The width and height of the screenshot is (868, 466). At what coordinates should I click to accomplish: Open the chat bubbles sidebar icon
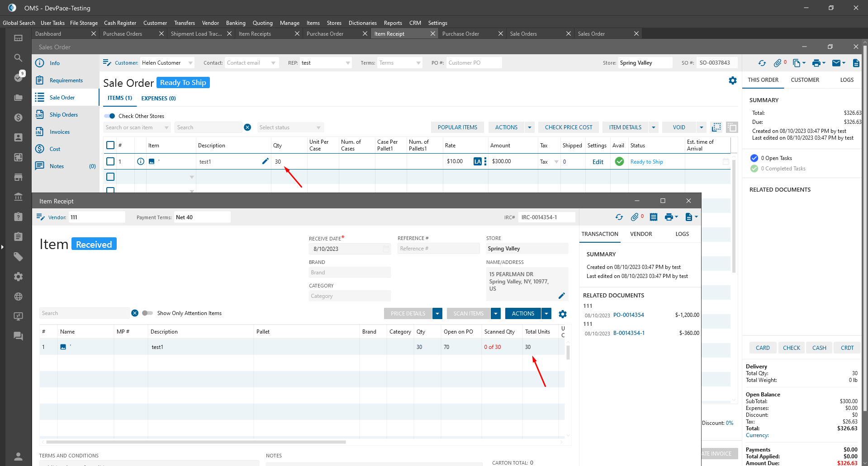tap(18, 336)
